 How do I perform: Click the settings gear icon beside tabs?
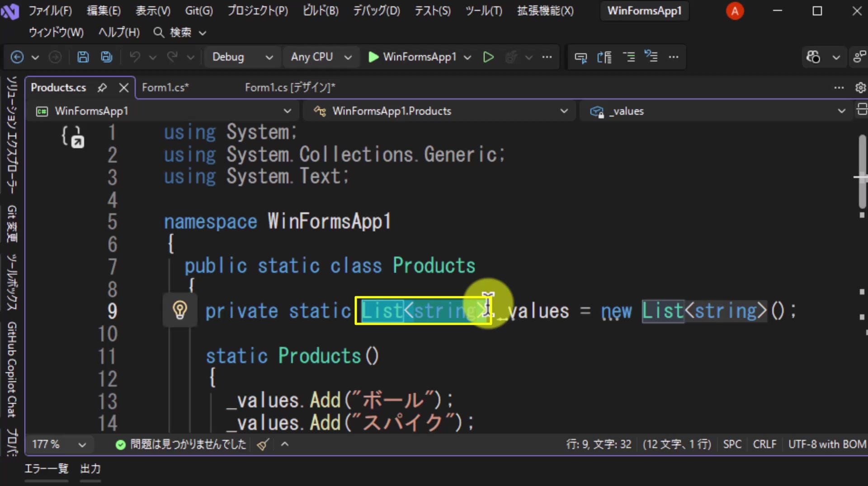pyautogui.click(x=860, y=88)
